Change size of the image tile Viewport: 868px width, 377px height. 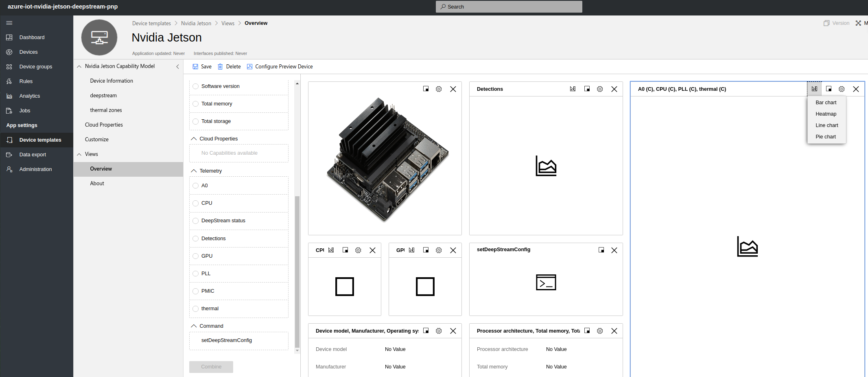(426, 89)
